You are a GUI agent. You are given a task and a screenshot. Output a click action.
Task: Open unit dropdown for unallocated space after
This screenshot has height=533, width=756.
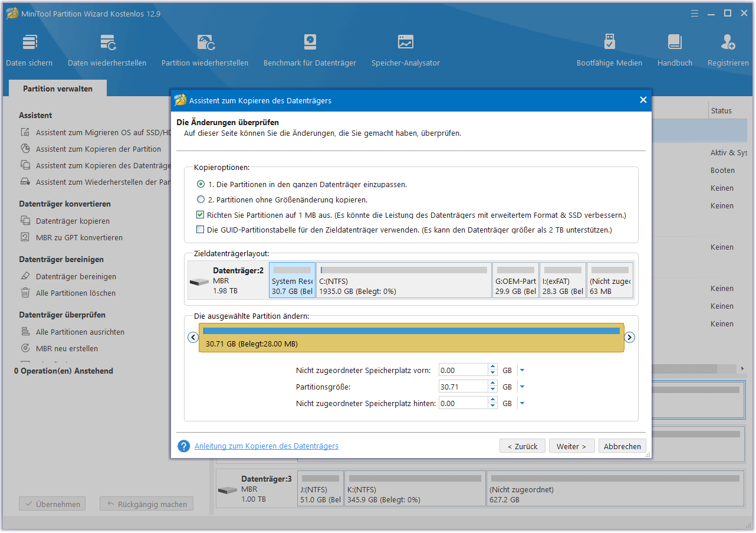click(522, 404)
